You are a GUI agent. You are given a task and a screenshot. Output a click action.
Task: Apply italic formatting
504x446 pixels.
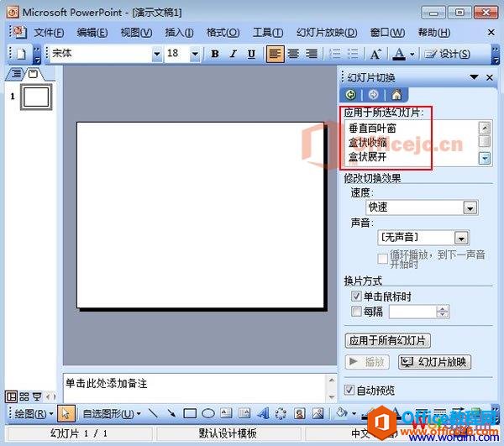(x=234, y=54)
